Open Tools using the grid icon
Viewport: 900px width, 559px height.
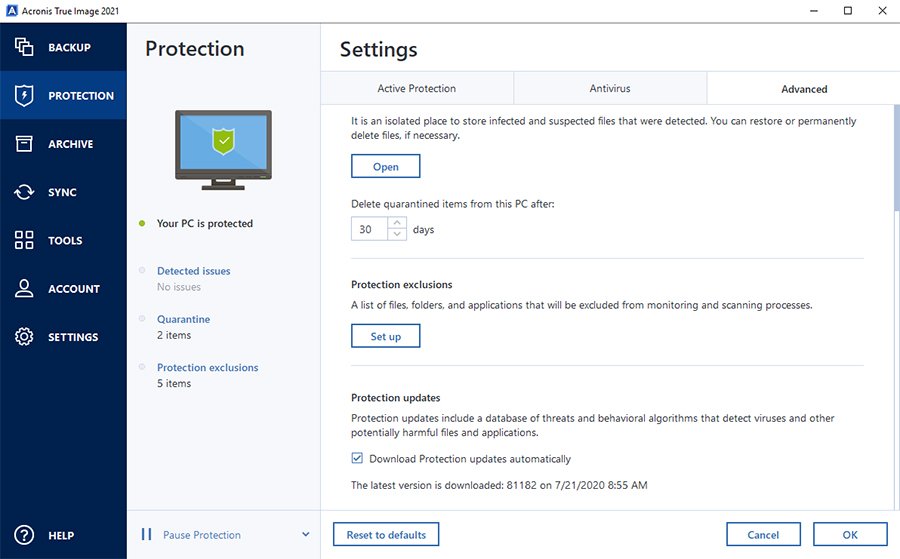[24, 240]
